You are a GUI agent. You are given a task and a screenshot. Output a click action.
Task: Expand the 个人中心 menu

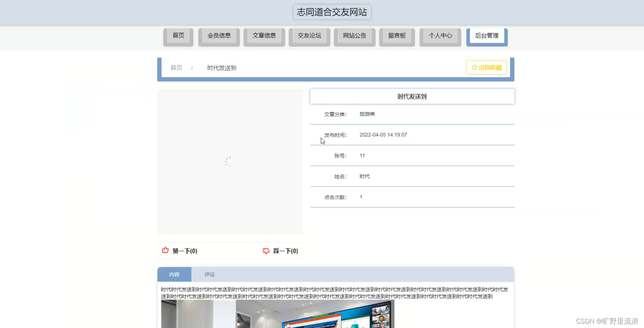pyautogui.click(x=440, y=36)
